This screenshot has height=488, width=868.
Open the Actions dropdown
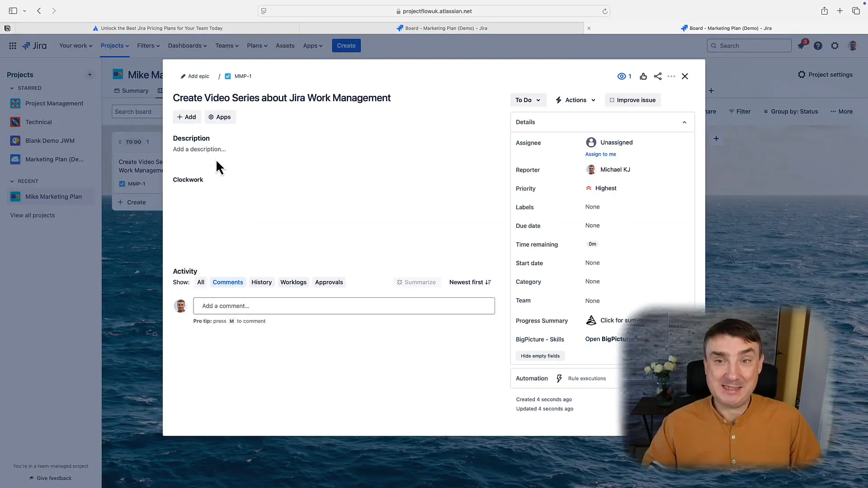click(x=576, y=100)
